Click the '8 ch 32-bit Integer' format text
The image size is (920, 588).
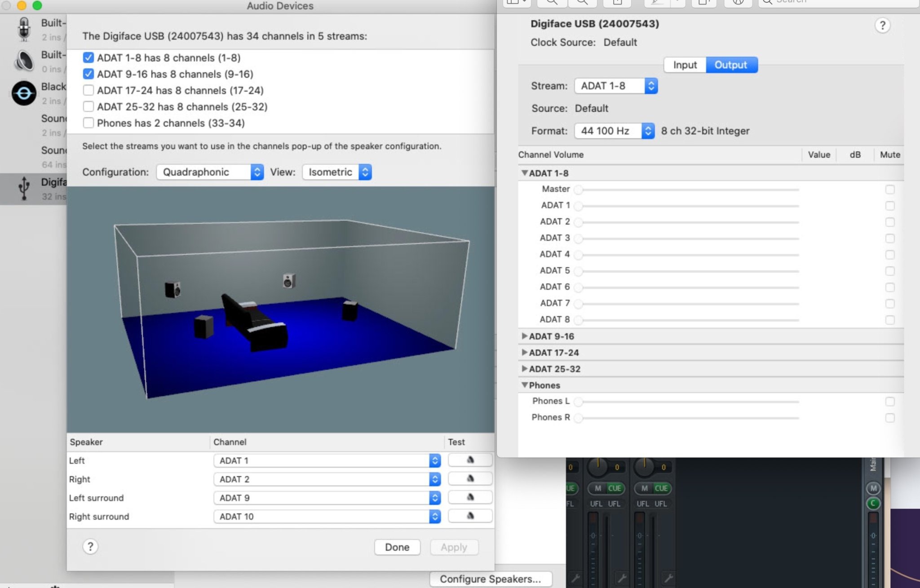pos(705,131)
